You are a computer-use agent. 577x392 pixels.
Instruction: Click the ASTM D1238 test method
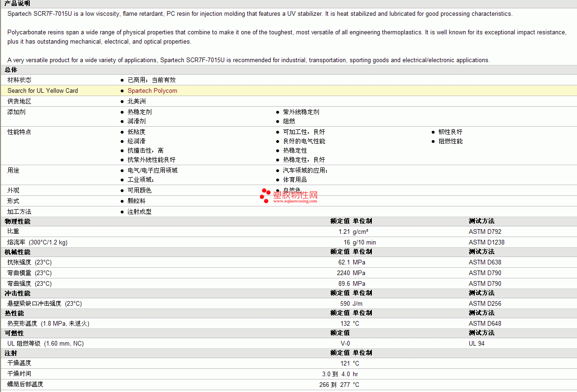point(486,243)
